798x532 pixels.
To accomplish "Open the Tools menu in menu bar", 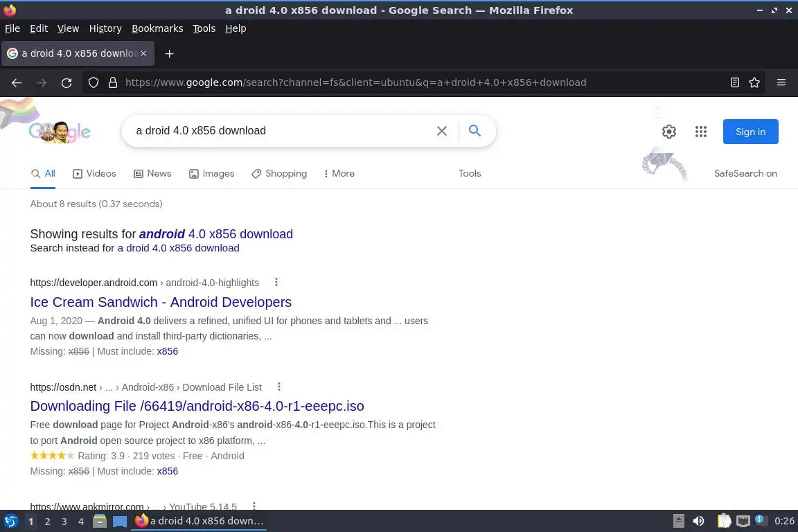I will pos(204,28).
